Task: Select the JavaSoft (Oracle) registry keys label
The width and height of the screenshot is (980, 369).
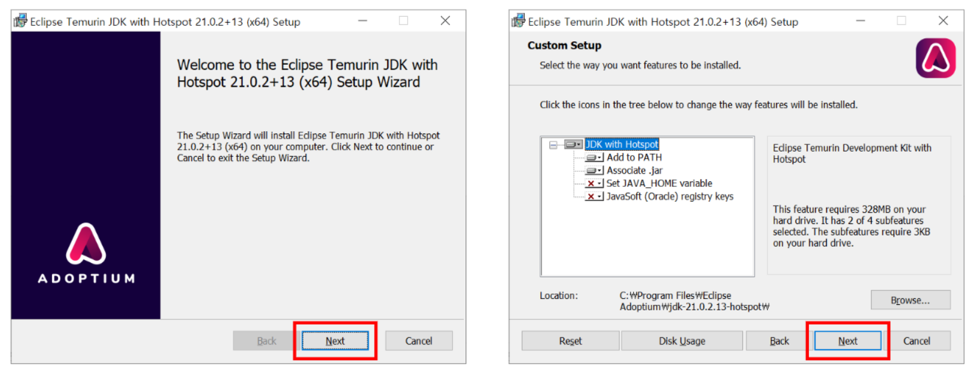Action: coord(670,196)
